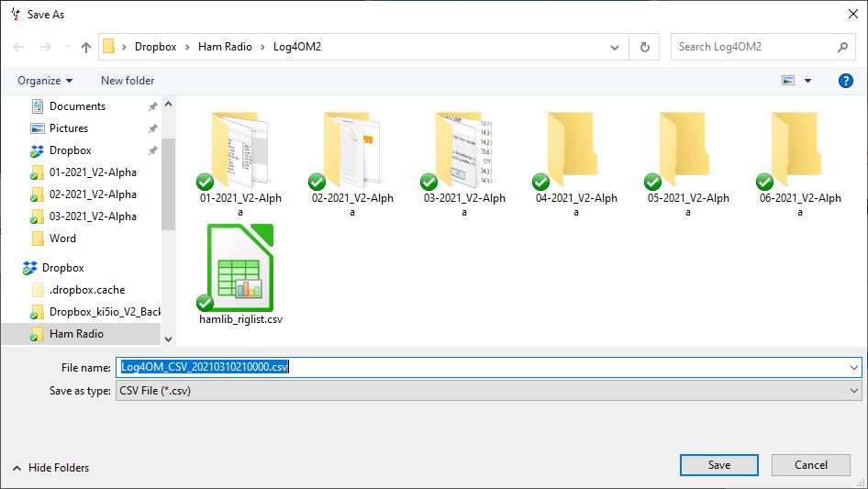Viewport: 868px width, 489px height.
Task: Click the Cancel button
Action: click(811, 465)
